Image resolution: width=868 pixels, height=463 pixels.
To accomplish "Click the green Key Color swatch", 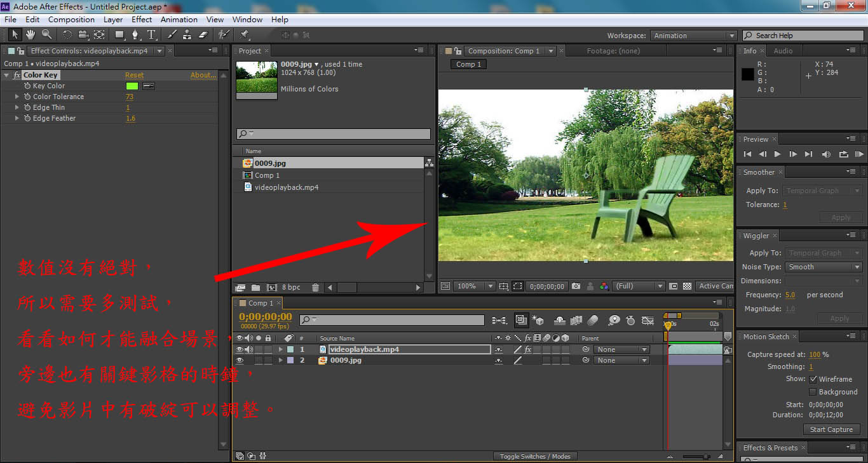I will (132, 86).
